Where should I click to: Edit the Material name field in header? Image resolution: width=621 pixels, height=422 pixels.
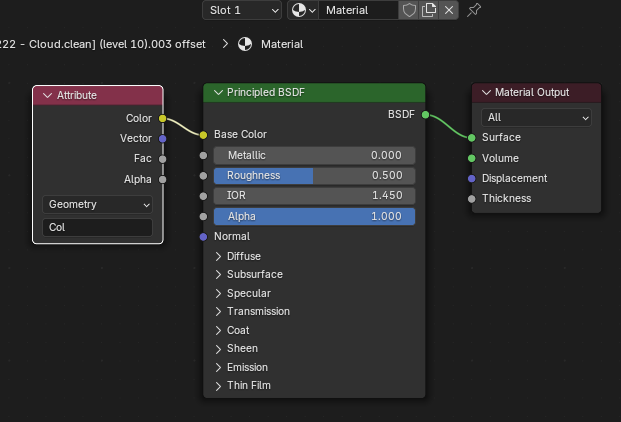tap(358, 10)
